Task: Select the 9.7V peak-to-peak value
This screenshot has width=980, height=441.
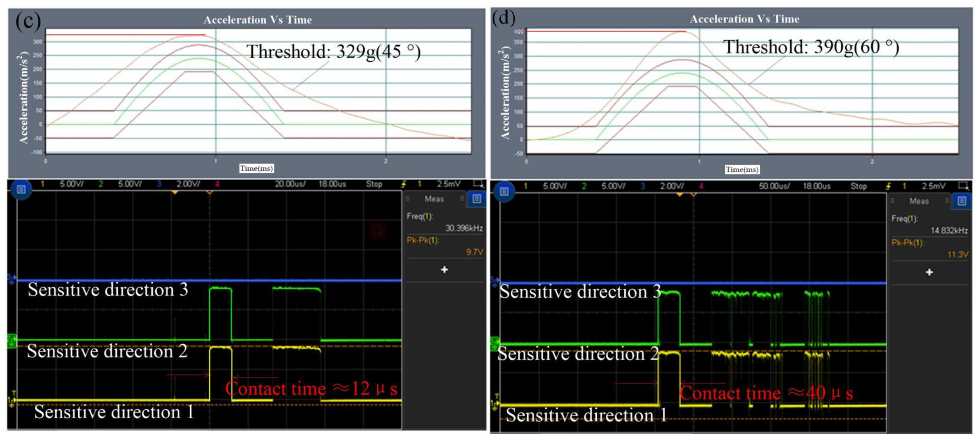Action: tap(475, 252)
